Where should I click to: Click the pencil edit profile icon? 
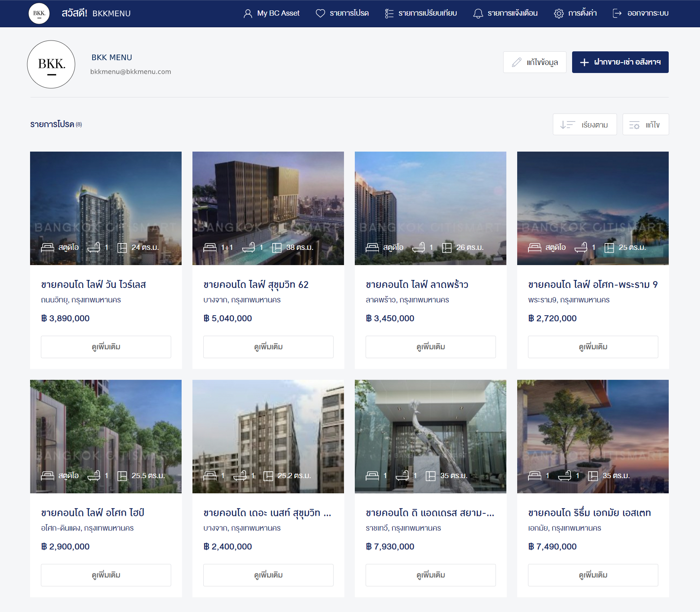click(x=517, y=62)
